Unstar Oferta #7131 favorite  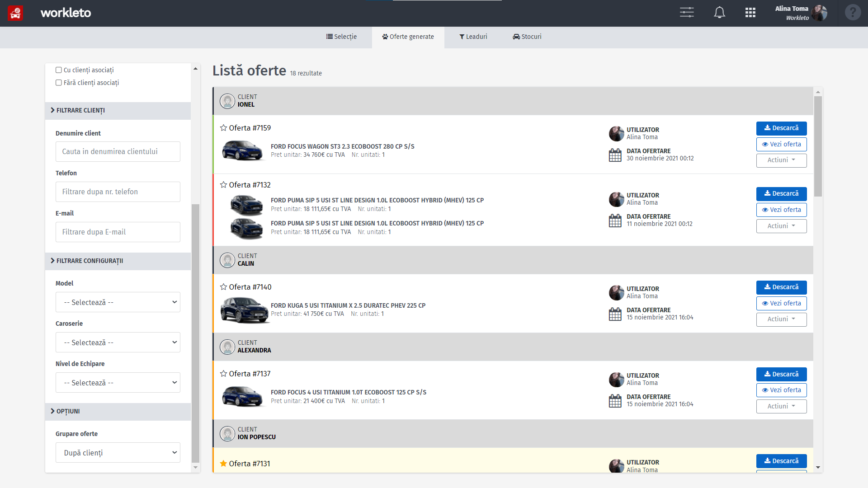click(x=223, y=464)
